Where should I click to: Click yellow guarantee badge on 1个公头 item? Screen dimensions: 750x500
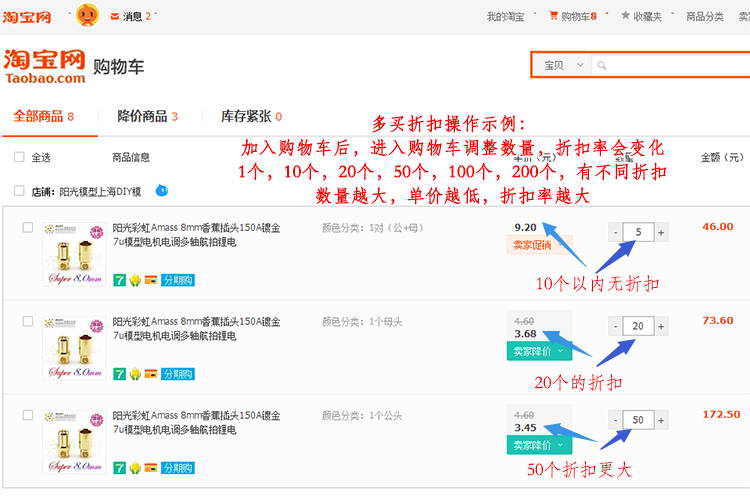pyautogui.click(x=135, y=467)
